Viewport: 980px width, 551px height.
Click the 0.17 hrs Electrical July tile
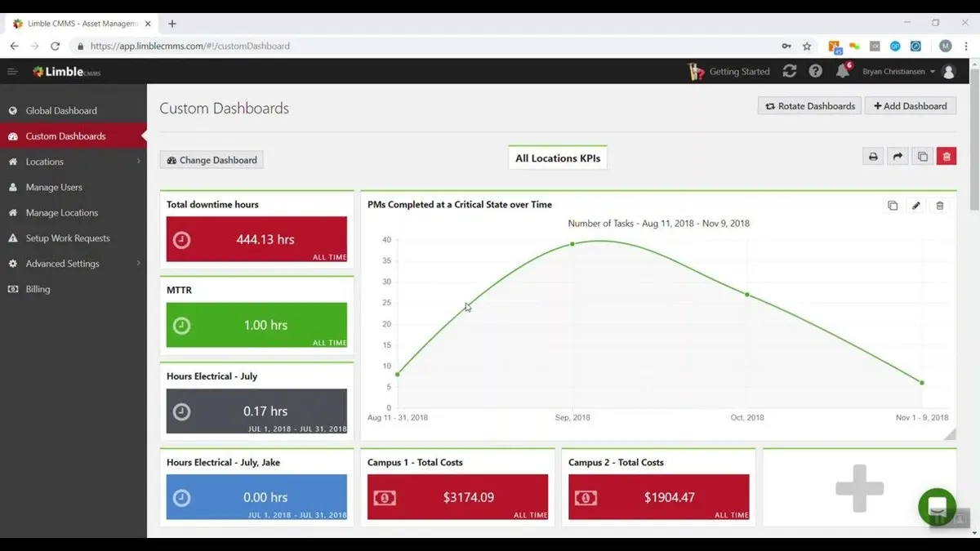click(256, 411)
